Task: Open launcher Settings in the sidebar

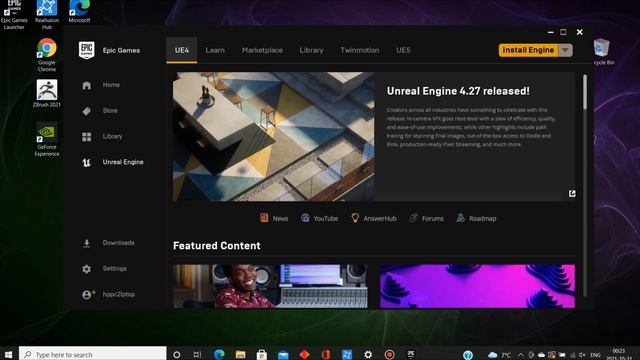Action: point(104,269)
